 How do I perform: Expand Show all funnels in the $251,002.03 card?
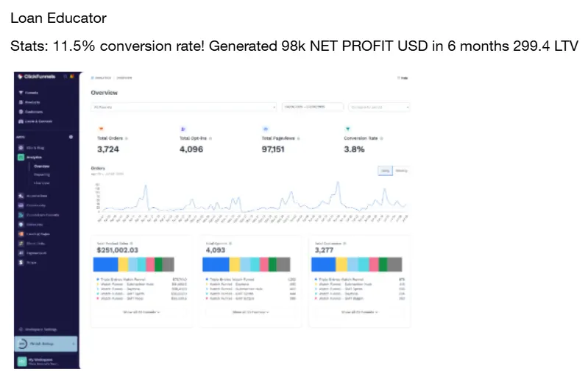142,312
